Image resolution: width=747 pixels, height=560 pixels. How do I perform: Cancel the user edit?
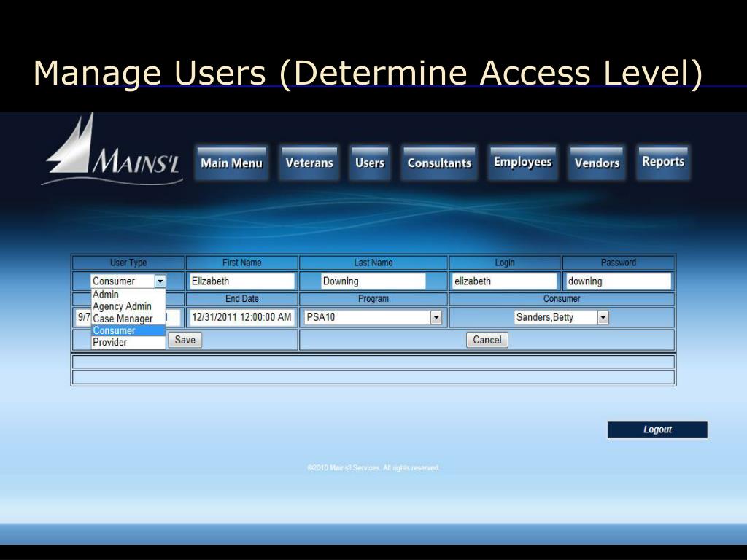click(x=487, y=340)
